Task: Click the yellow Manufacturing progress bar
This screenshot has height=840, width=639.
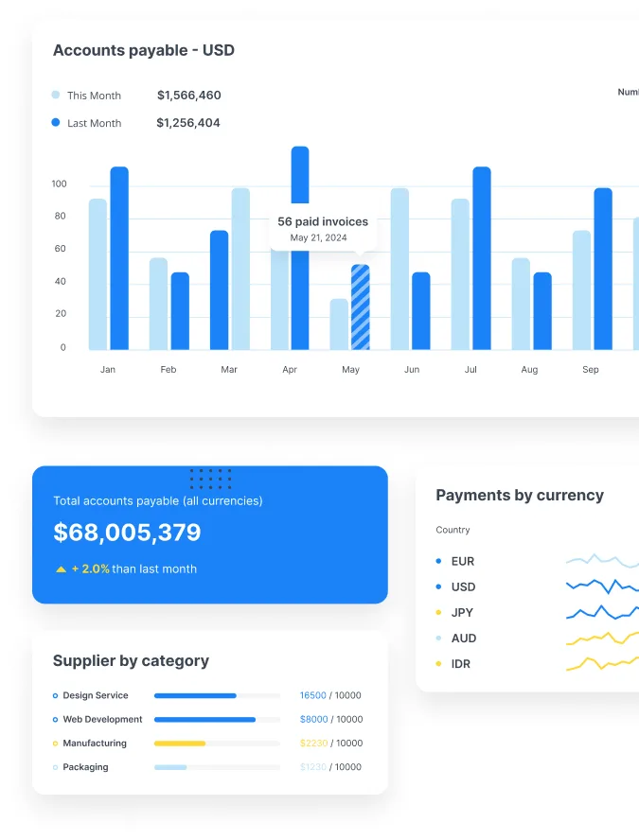Action: [x=217, y=744]
